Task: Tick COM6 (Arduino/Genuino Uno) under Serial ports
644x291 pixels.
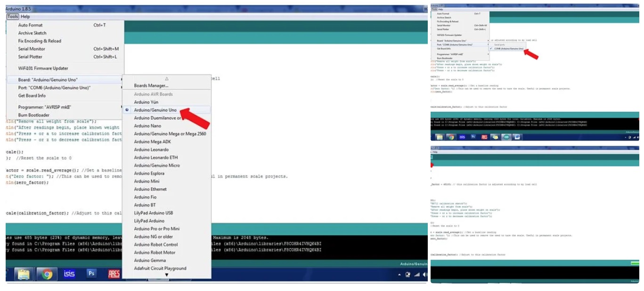Action: point(506,49)
